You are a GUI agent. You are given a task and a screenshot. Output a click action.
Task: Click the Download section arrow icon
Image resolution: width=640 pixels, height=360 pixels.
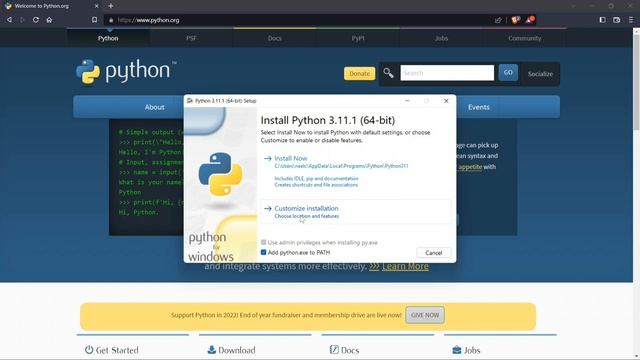coord(211,349)
